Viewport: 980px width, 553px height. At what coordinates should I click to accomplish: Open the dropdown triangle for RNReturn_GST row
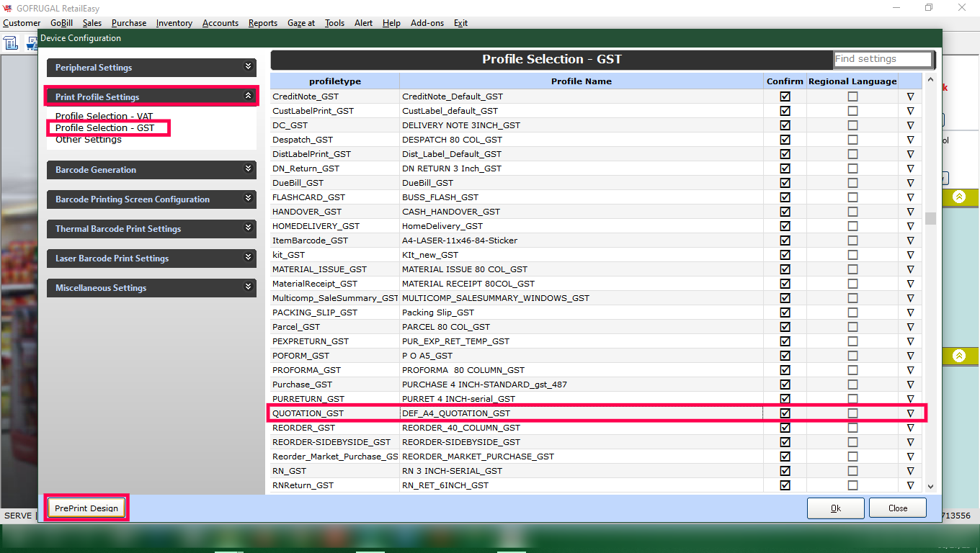pyautogui.click(x=910, y=485)
